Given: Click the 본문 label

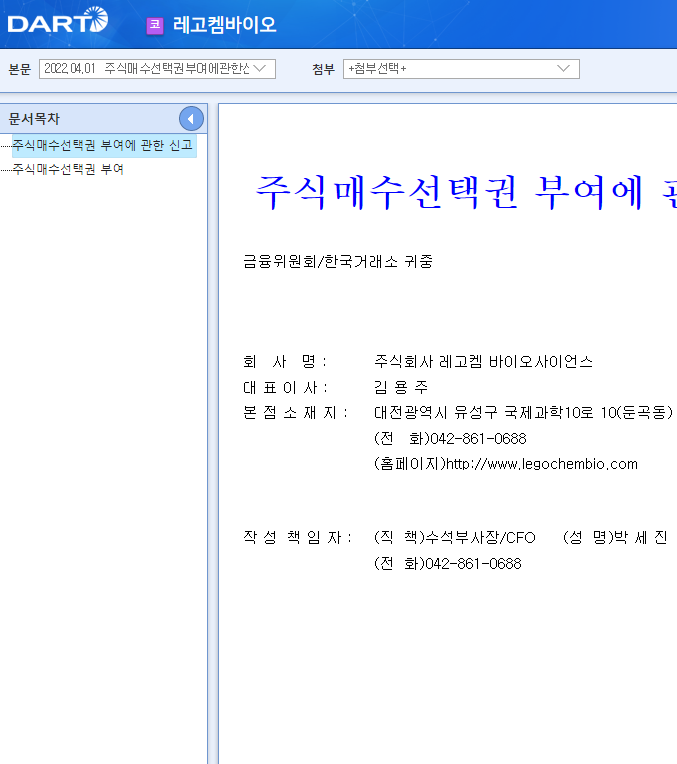Looking at the screenshot, I should tap(19, 69).
